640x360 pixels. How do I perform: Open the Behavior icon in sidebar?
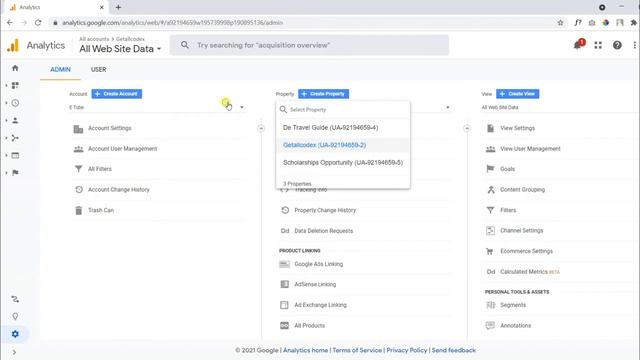[x=15, y=155]
